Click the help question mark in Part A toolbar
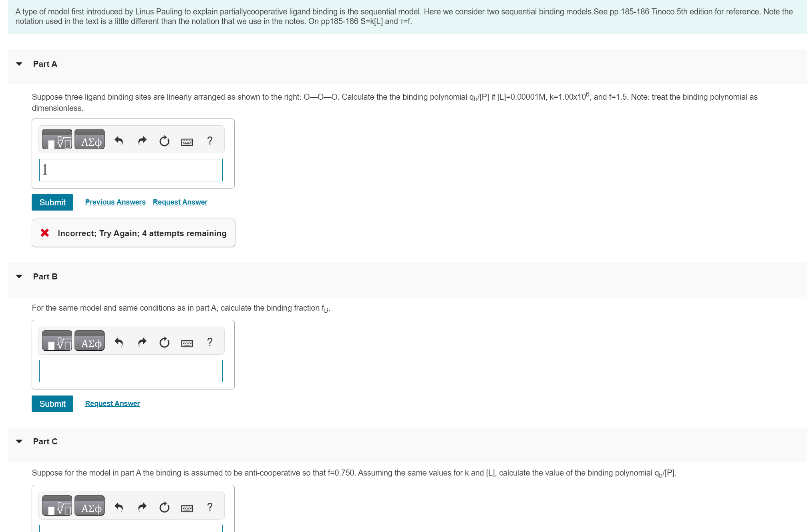Viewport: 809px width, 532px height. [x=209, y=140]
